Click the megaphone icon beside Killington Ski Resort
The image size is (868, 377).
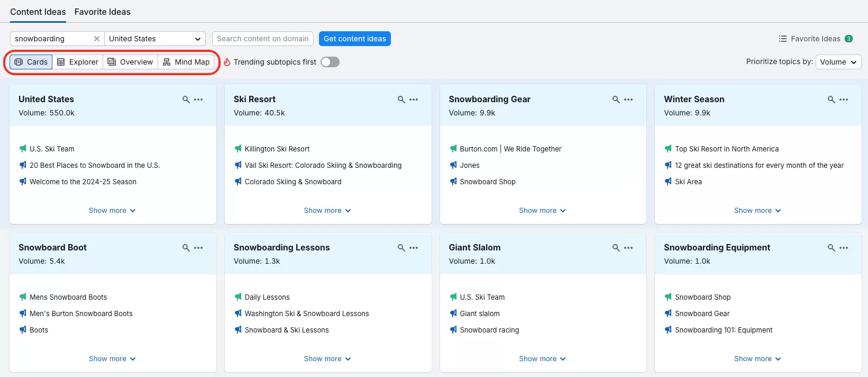click(x=238, y=149)
